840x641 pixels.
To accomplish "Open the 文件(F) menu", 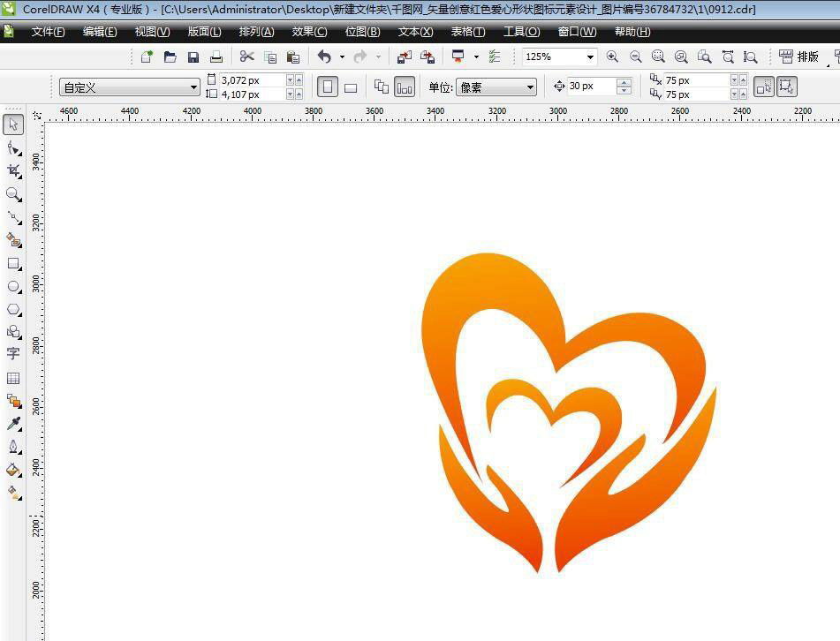I will coord(48,32).
